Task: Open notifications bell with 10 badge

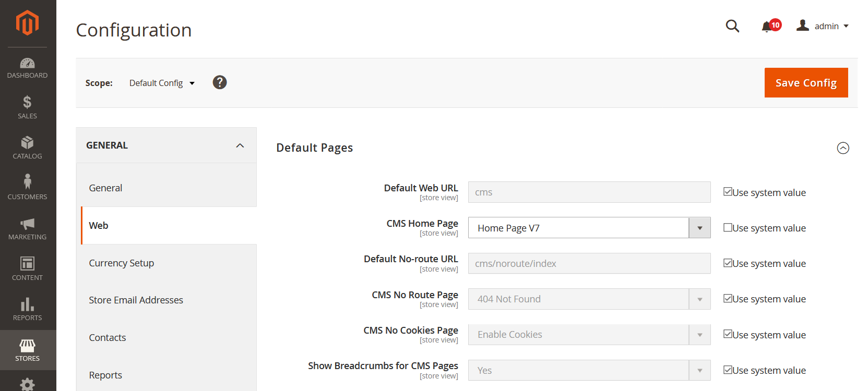Action: tap(771, 26)
